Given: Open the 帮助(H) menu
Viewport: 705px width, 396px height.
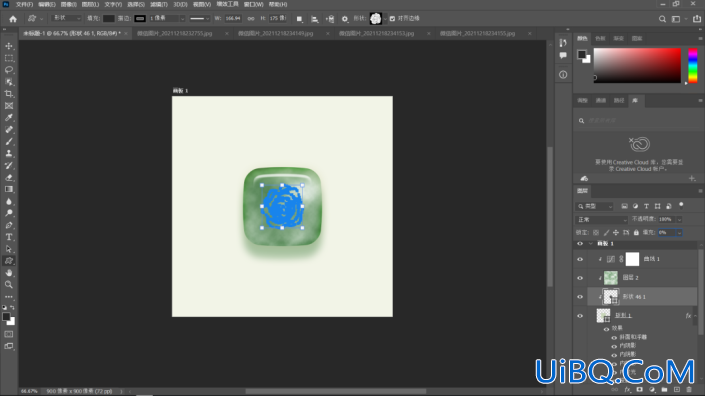Looking at the screenshot, I should [x=278, y=4].
